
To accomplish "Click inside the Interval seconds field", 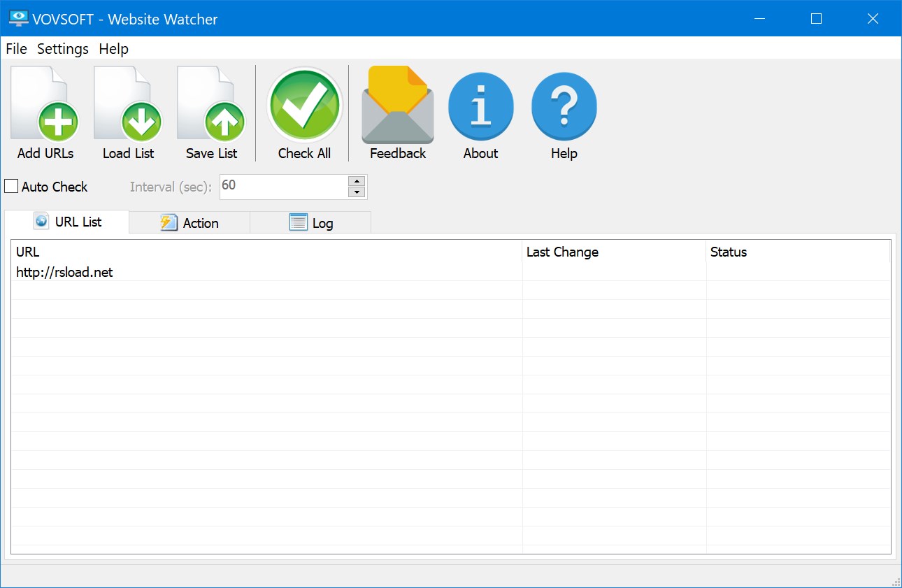I will pos(280,187).
